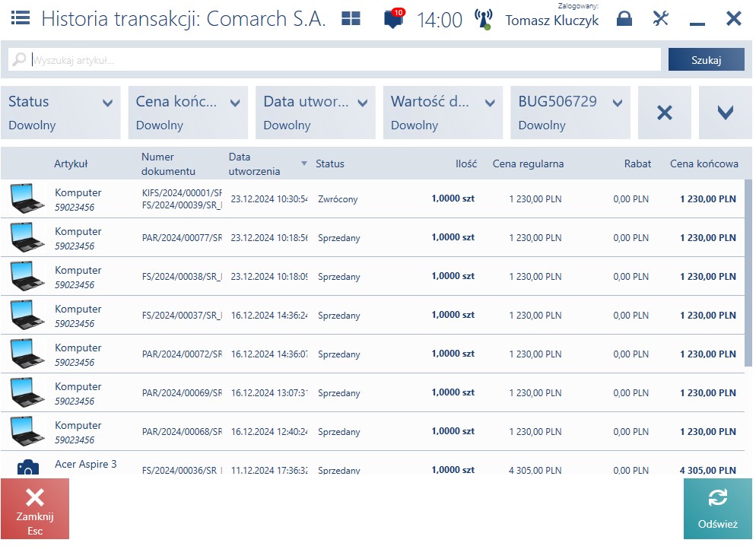Click laptop thumbnail of FS/2024/00038 row
Screen dimensions: 756x546
(x=27, y=276)
